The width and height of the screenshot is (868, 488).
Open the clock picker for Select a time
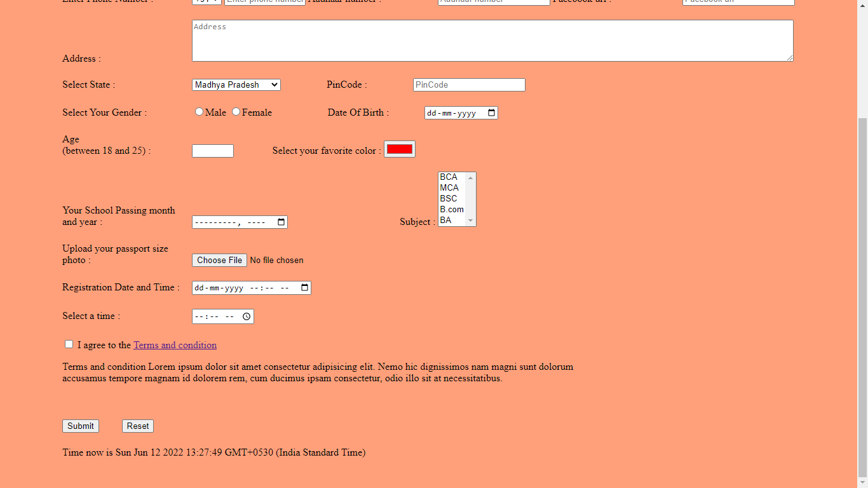click(x=246, y=316)
